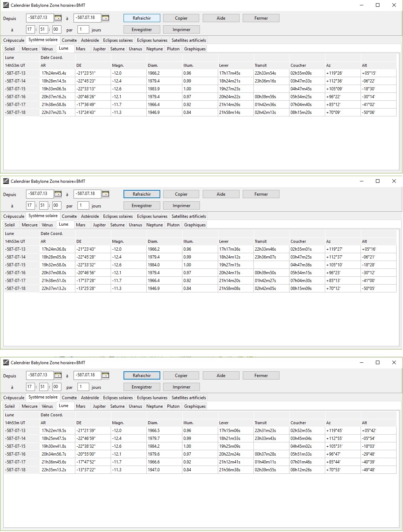Switch to Astéroïde tab in middle window
The width and height of the screenshot is (403, 532).
coord(90,216)
